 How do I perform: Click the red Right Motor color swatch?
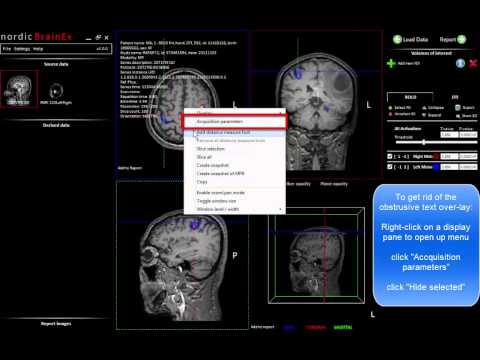click(436, 156)
